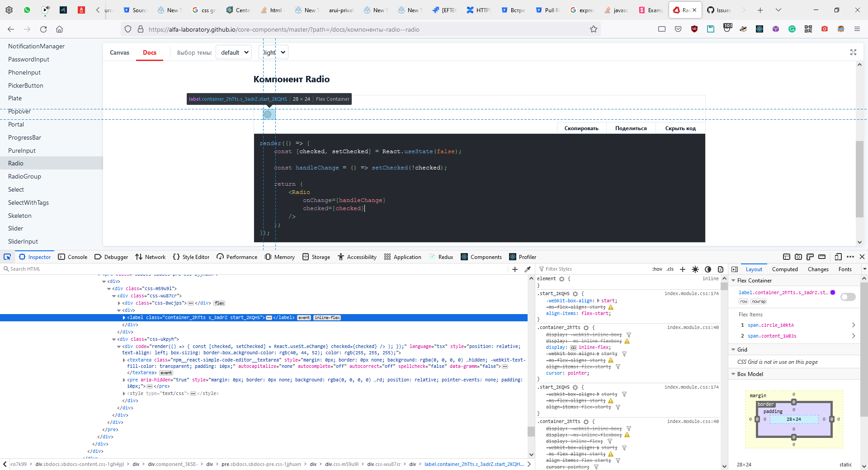
Task: Open the measuring tool icon
Action: point(822,257)
